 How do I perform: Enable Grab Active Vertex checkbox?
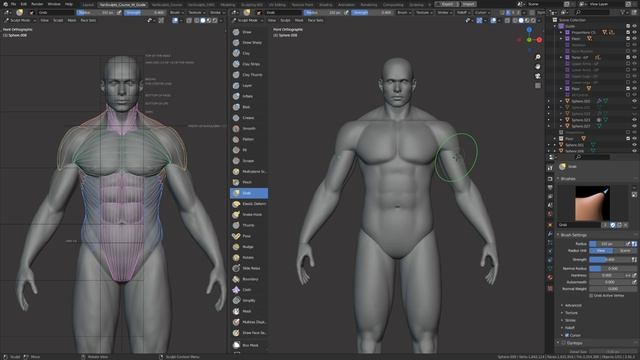point(591,296)
